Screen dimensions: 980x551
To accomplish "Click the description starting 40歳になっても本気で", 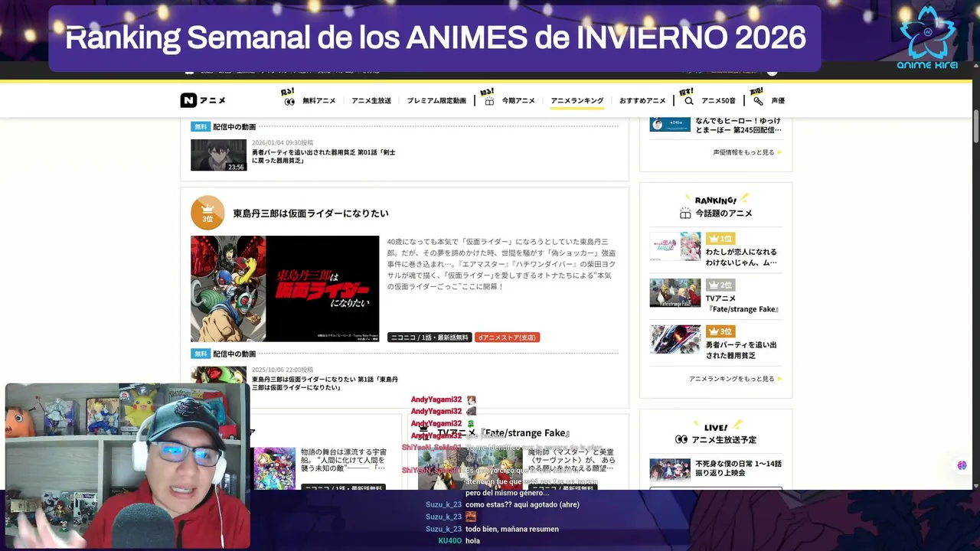I will [501, 264].
